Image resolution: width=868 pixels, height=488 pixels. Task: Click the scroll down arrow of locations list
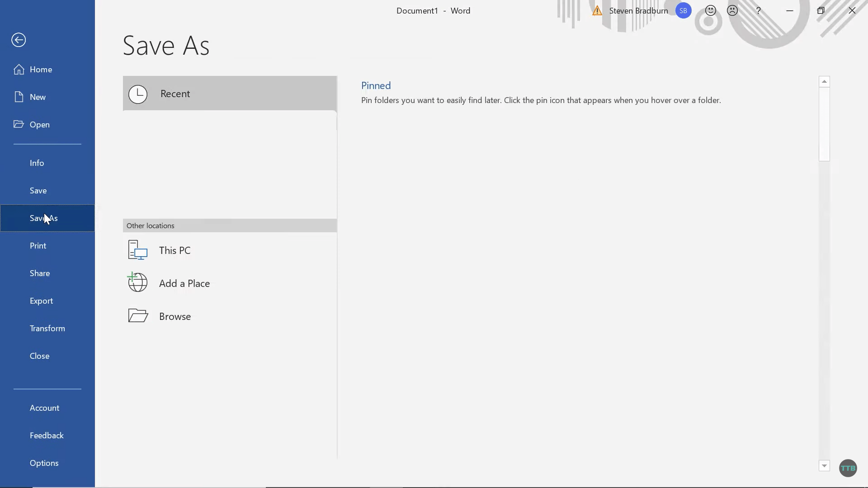click(824, 466)
